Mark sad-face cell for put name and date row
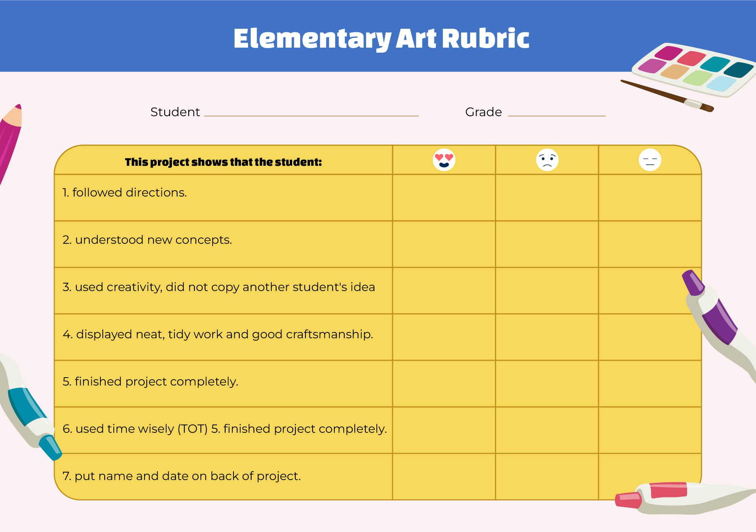This screenshot has width=756, height=532. (x=547, y=476)
